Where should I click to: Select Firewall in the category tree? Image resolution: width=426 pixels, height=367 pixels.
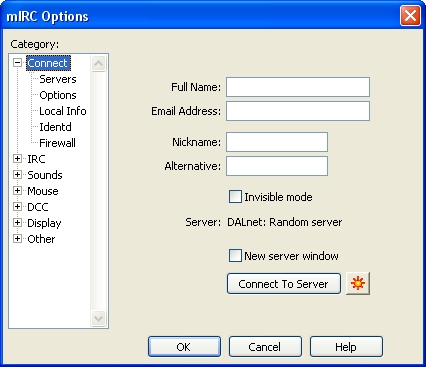pyautogui.click(x=57, y=143)
